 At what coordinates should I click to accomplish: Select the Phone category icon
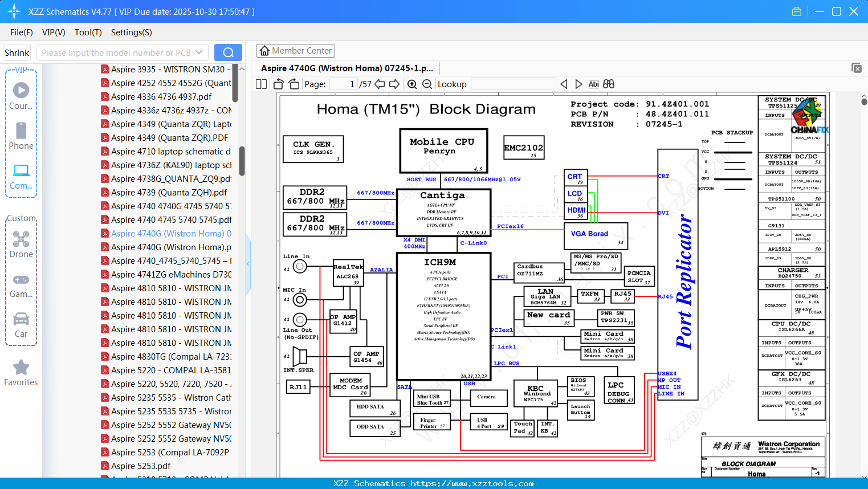pos(21,136)
